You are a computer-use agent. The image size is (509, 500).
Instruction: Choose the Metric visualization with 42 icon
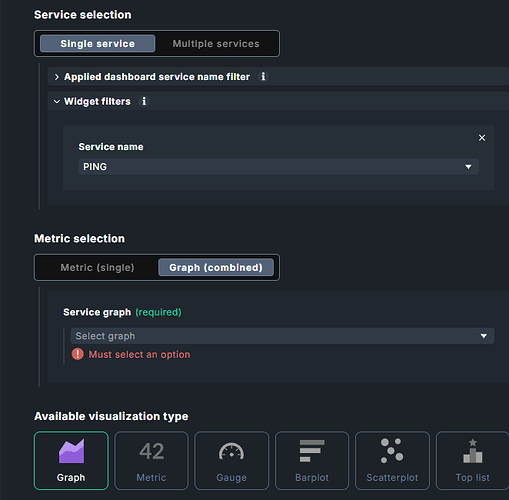[x=151, y=460]
